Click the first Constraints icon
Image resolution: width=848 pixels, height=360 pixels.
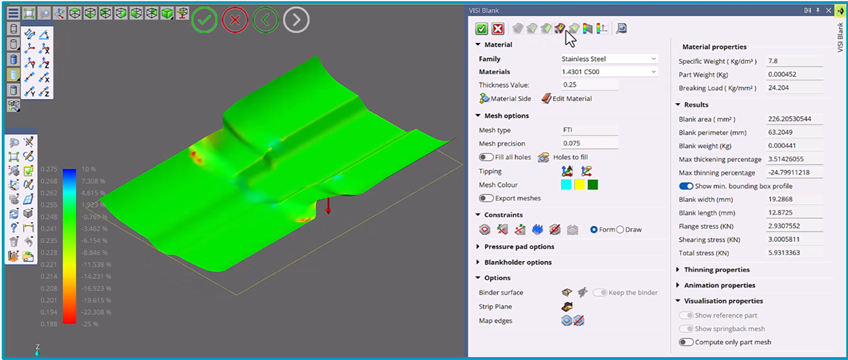(x=485, y=230)
